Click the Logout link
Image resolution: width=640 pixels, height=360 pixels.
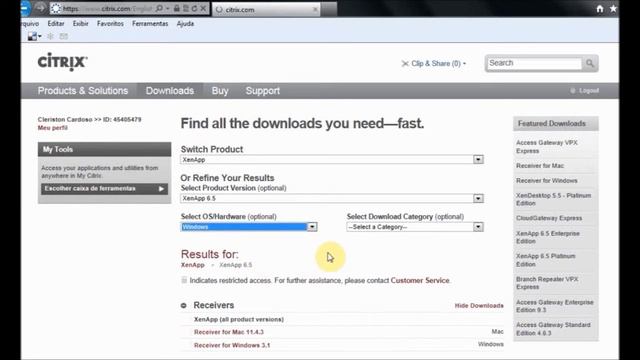(589, 91)
